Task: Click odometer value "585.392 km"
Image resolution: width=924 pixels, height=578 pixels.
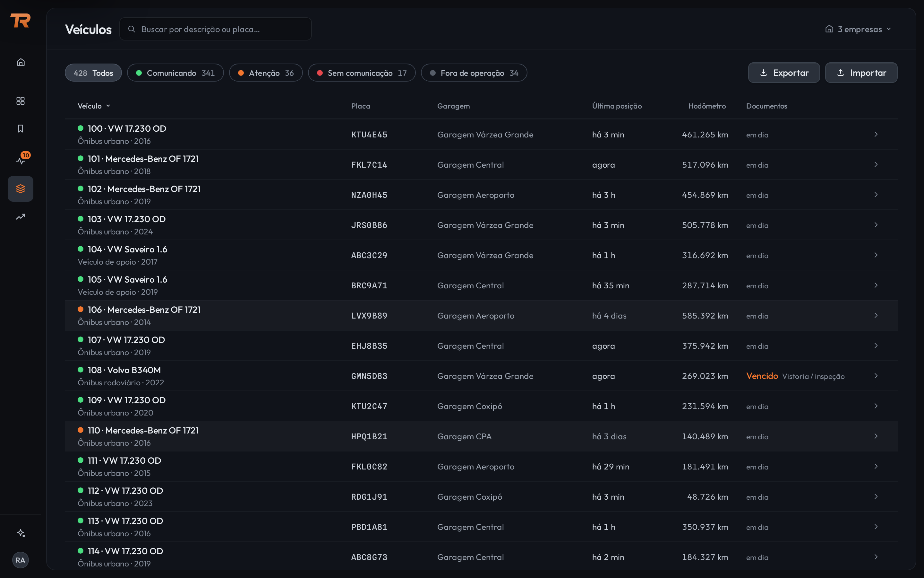Action: coord(705,316)
